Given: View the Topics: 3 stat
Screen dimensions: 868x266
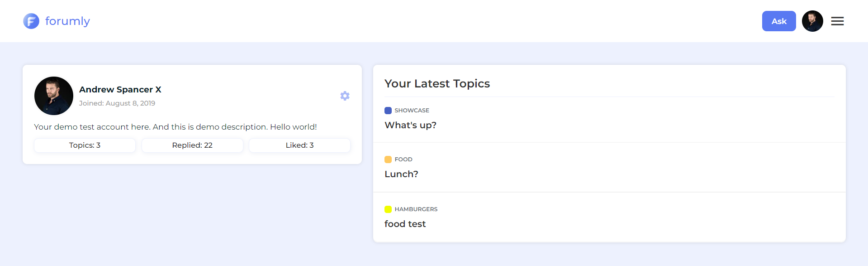Looking at the screenshot, I should (85, 145).
